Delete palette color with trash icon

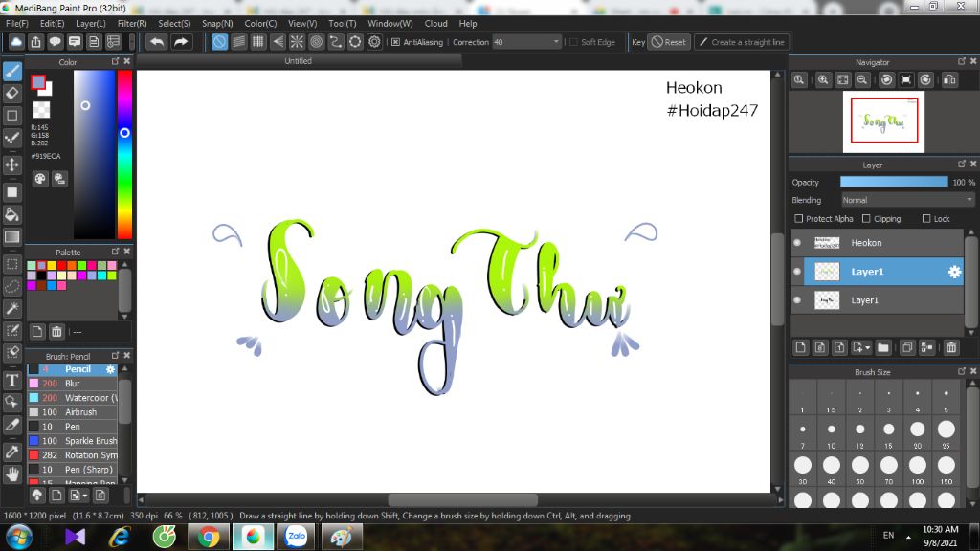[56, 332]
